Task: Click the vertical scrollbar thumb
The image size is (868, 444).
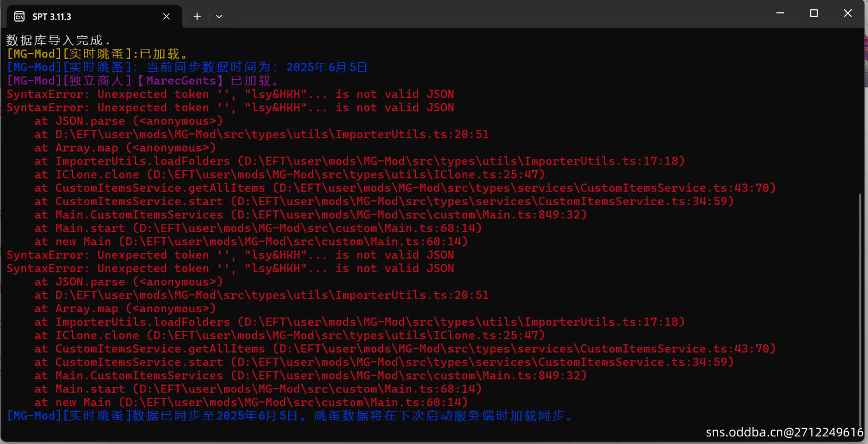Action: tap(860, 309)
